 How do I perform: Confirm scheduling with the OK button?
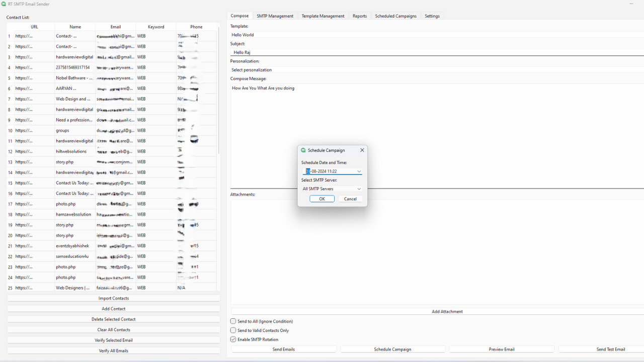tap(321, 199)
